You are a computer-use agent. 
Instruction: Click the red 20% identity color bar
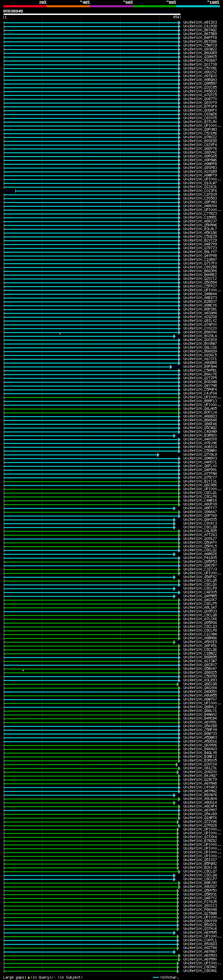point(25,6)
